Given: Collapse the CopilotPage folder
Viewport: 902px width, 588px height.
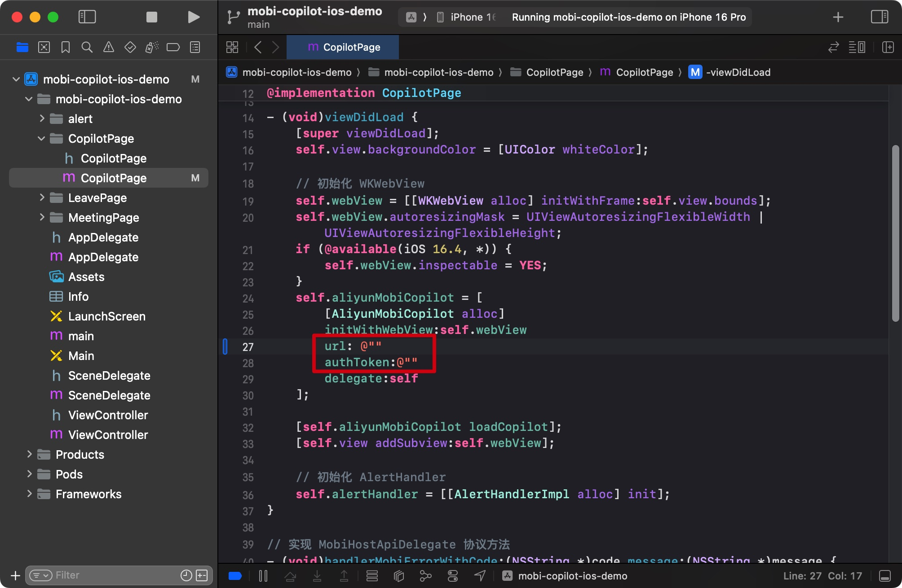Looking at the screenshot, I should click(41, 139).
